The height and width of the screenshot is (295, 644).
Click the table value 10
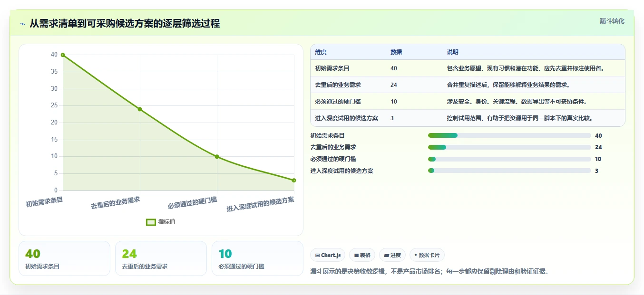[394, 102]
